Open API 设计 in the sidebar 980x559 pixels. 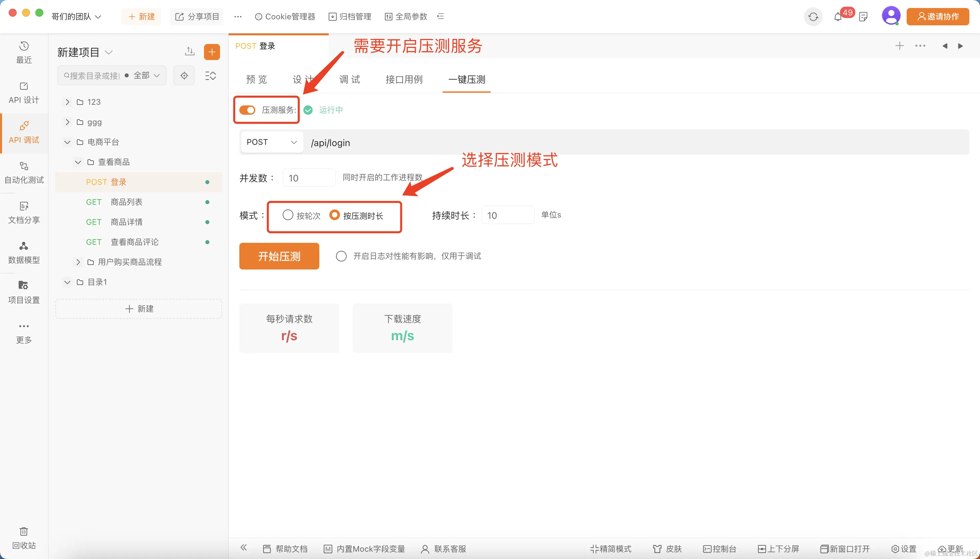click(24, 92)
